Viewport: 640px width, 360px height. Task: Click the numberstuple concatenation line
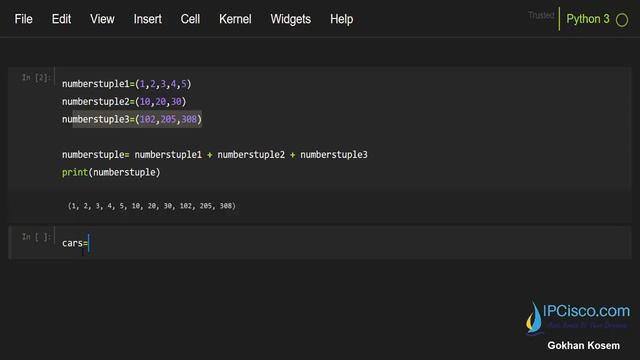tap(215, 155)
